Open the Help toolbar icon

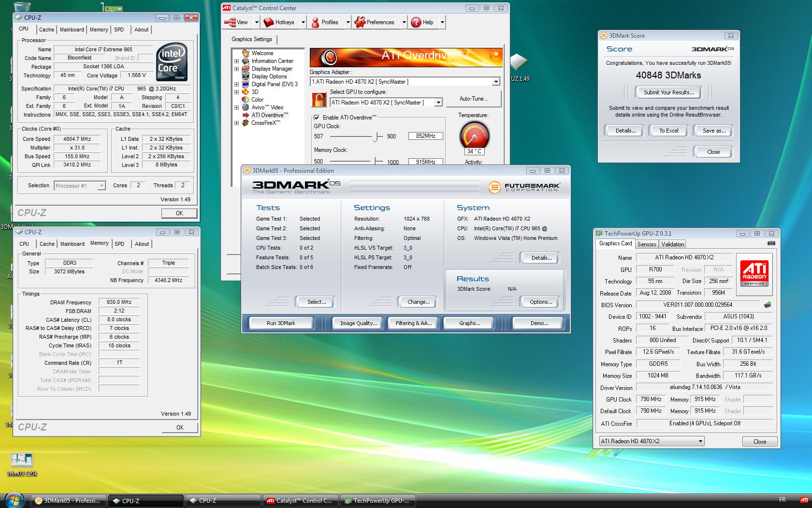[x=422, y=22]
